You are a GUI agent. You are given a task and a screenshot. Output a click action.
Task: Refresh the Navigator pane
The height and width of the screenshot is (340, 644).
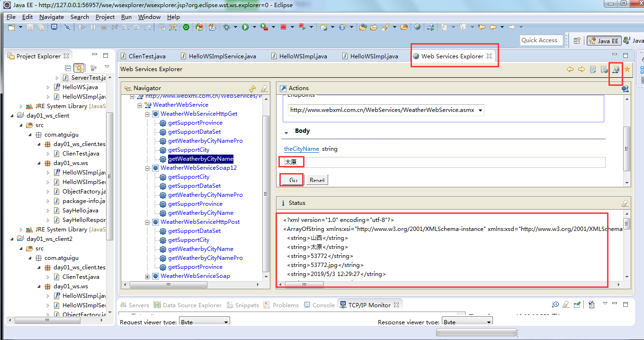(x=252, y=88)
